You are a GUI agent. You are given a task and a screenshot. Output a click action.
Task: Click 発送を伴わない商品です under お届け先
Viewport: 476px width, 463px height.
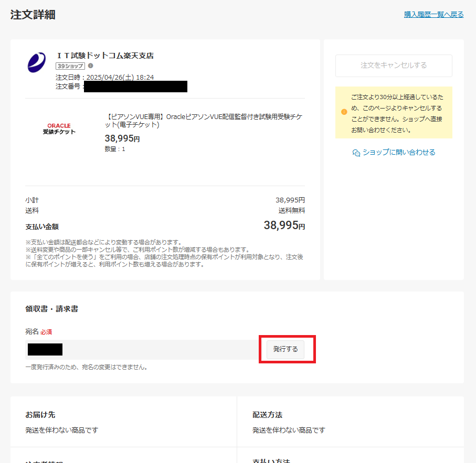point(61,430)
